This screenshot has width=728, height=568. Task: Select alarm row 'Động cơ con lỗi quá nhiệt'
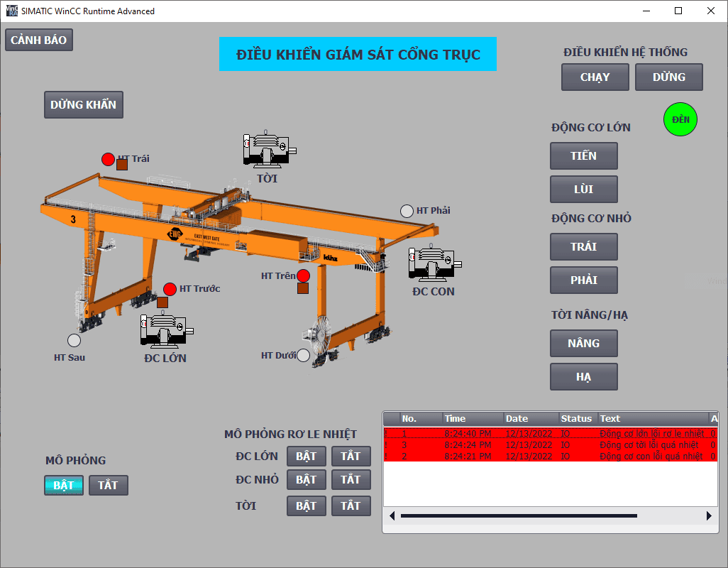pyautogui.click(x=551, y=456)
